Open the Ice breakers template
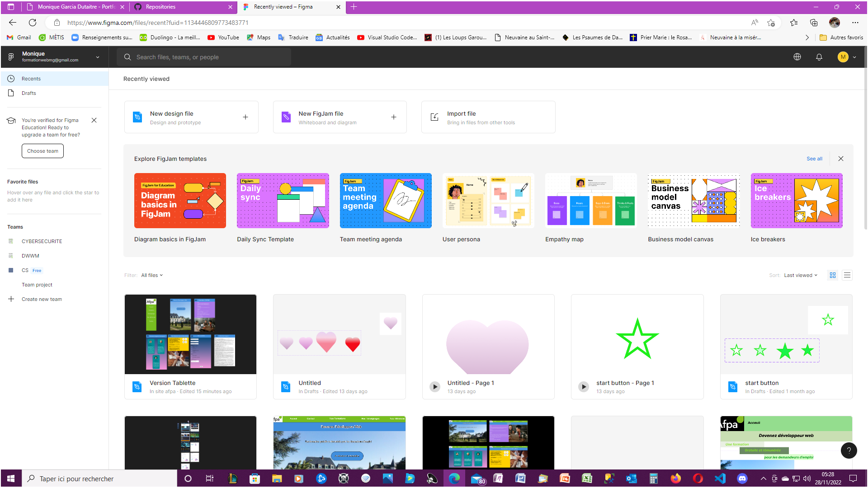 click(x=797, y=201)
